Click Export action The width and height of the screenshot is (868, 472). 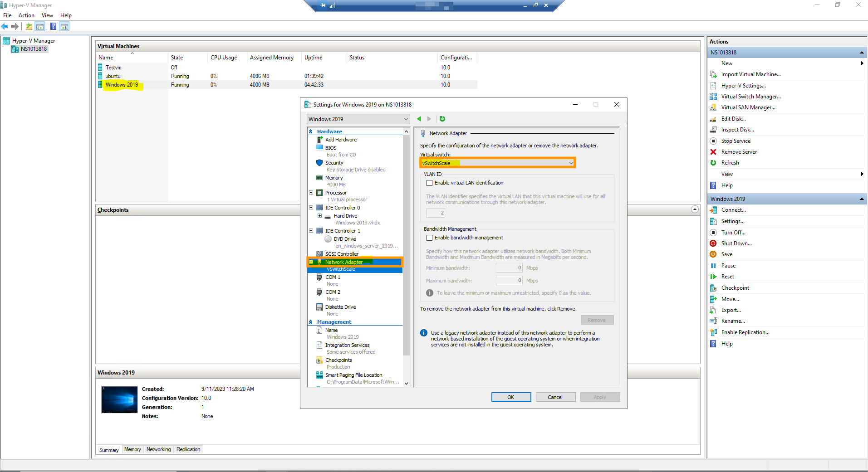point(731,310)
